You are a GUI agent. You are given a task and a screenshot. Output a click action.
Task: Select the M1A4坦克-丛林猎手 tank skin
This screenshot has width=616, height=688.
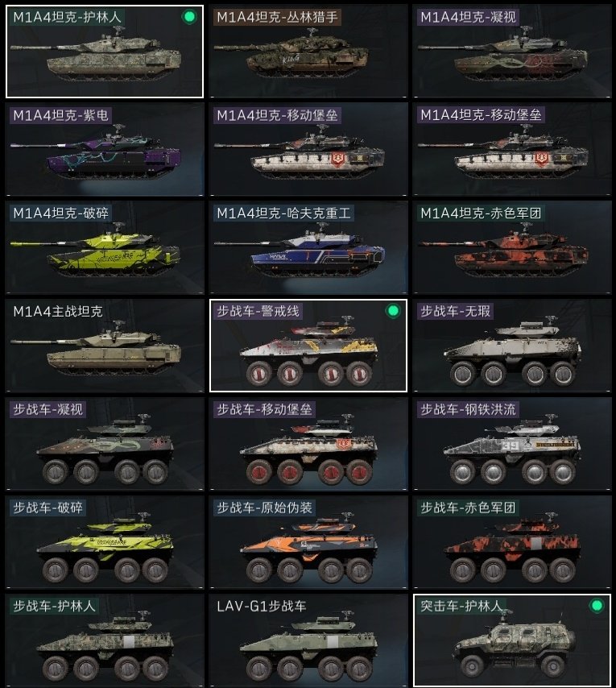pos(308,52)
